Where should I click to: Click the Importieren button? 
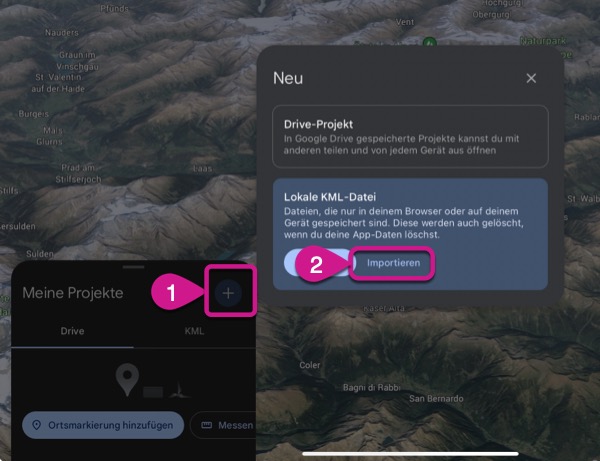(x=393, y=263)
